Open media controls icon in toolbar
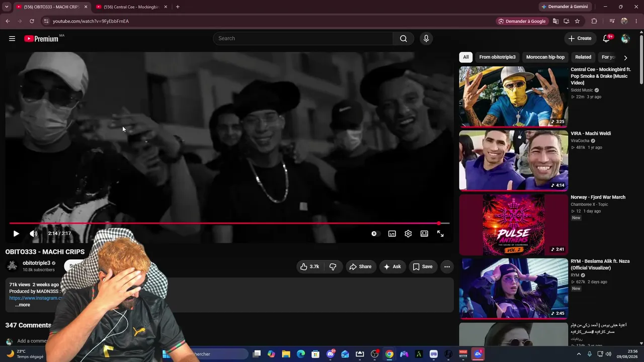644x362 pixels. pyautogui.click(x=612, y=21)
